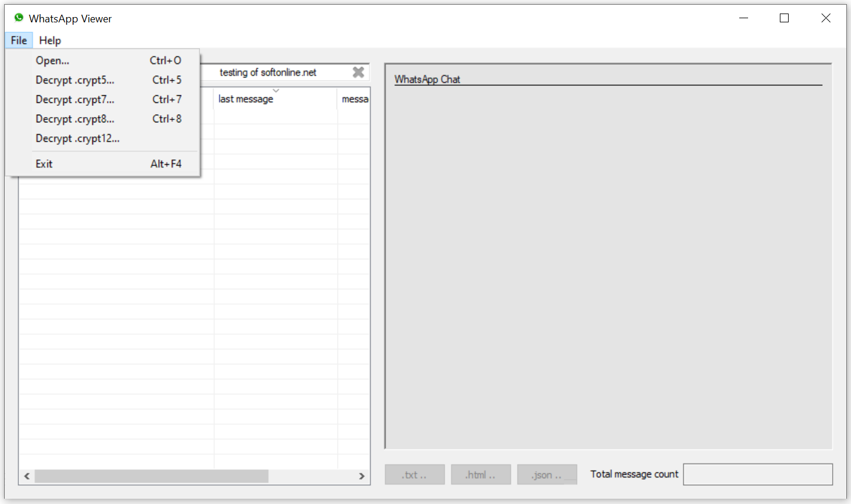Screen dimensions: 851x504
Task: Clear the search filter with X icon
Action: 358,72
